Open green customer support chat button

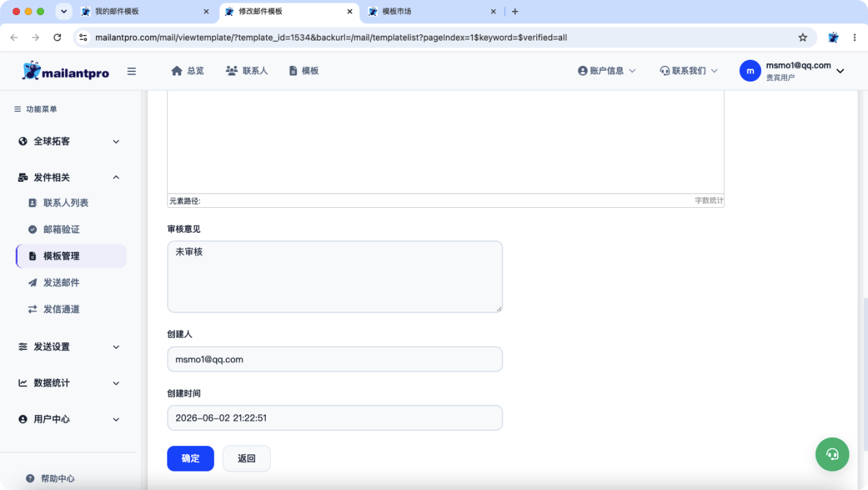pos(832,454)
